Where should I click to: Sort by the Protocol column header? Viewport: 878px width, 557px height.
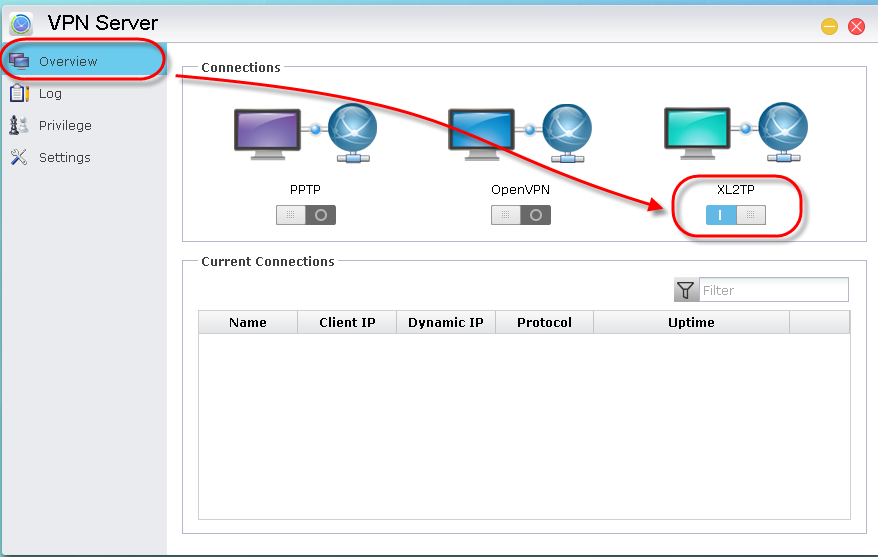pyautogui.click(x=544, y=322)
